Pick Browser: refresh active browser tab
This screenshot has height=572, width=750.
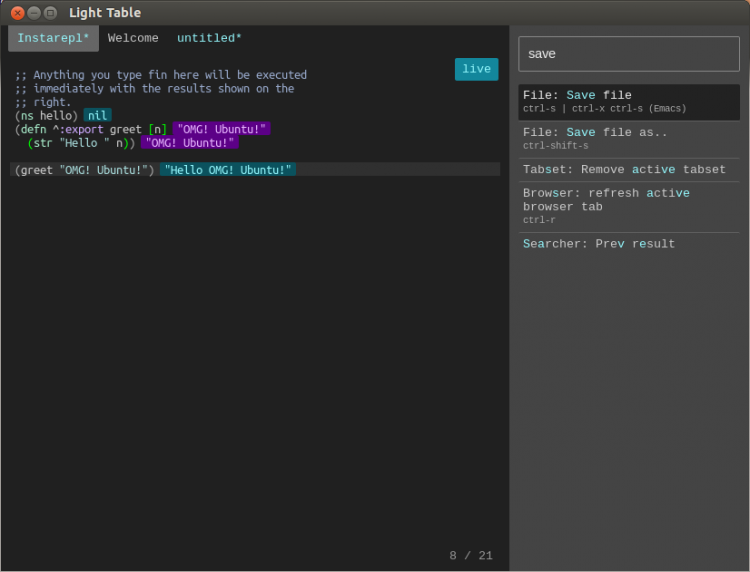pyautogui.click(x=629, y=206)
